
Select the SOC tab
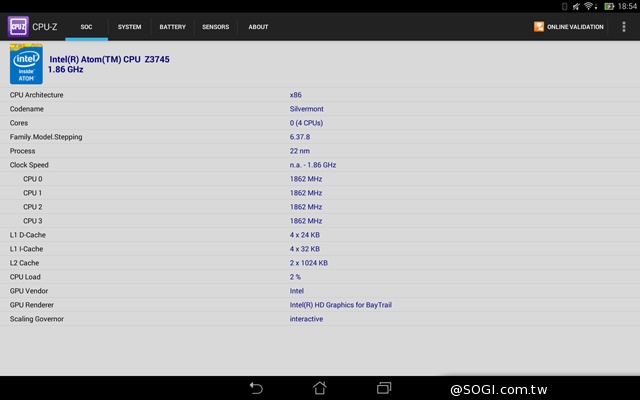(87, 27)
